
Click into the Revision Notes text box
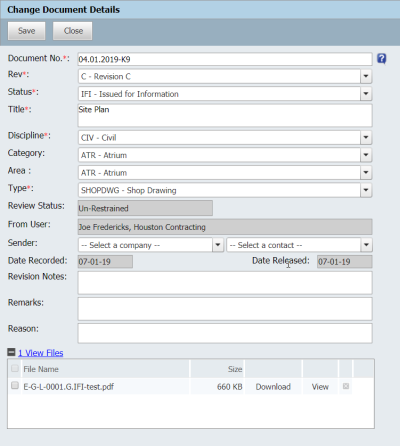click(x=225, y=283)
